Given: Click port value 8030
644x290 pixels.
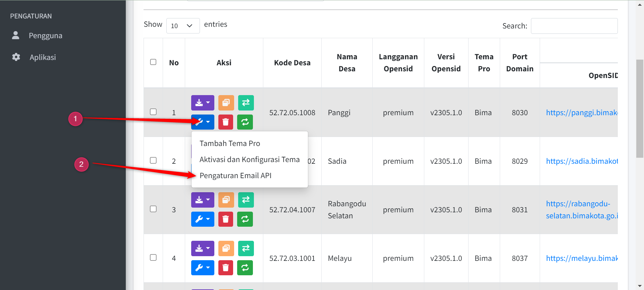Looking at the screenshot, I should (520, 113).
